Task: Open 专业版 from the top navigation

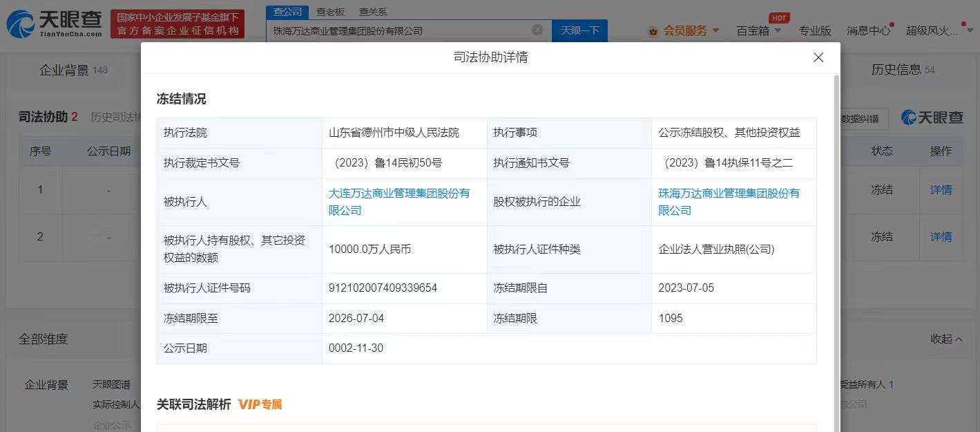Action: (x=815, y=30)
